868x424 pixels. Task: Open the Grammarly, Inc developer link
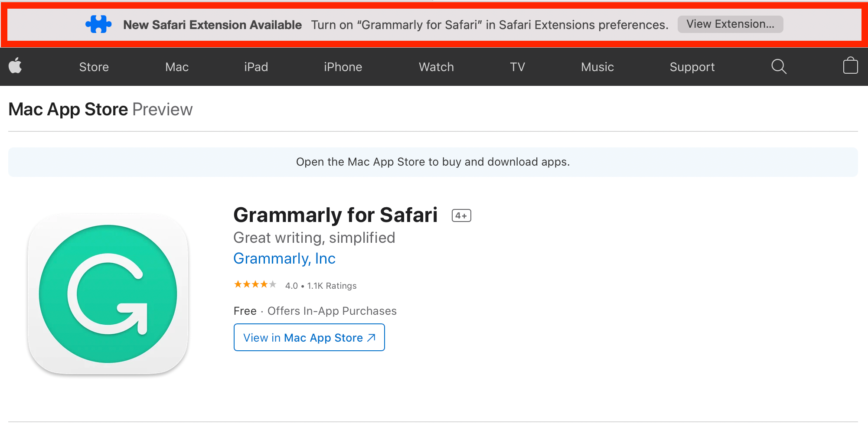284,258
